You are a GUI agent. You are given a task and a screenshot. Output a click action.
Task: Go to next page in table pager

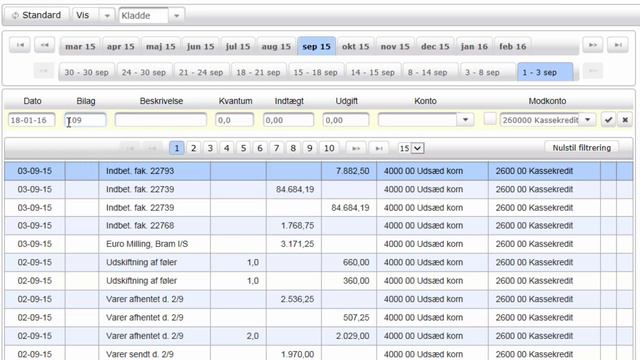356,148
